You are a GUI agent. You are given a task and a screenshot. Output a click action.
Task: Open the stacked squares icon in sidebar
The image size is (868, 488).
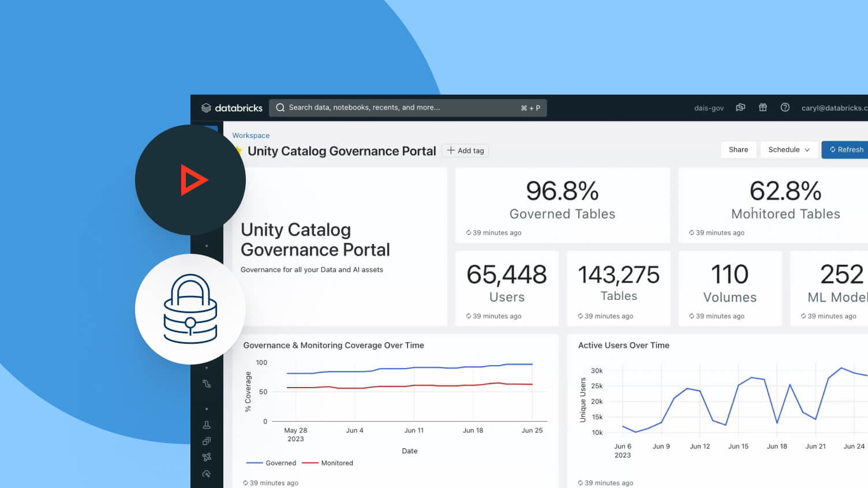207,441
